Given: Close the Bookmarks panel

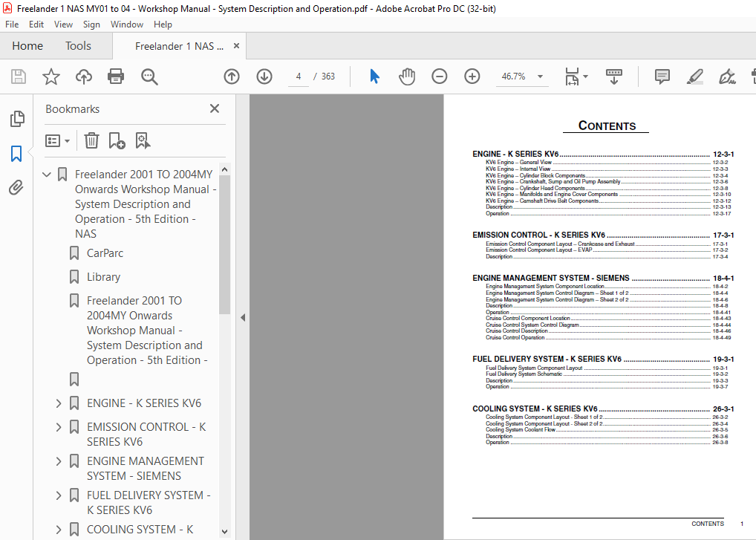Looking at the screenshot, I should click(215, 108).
